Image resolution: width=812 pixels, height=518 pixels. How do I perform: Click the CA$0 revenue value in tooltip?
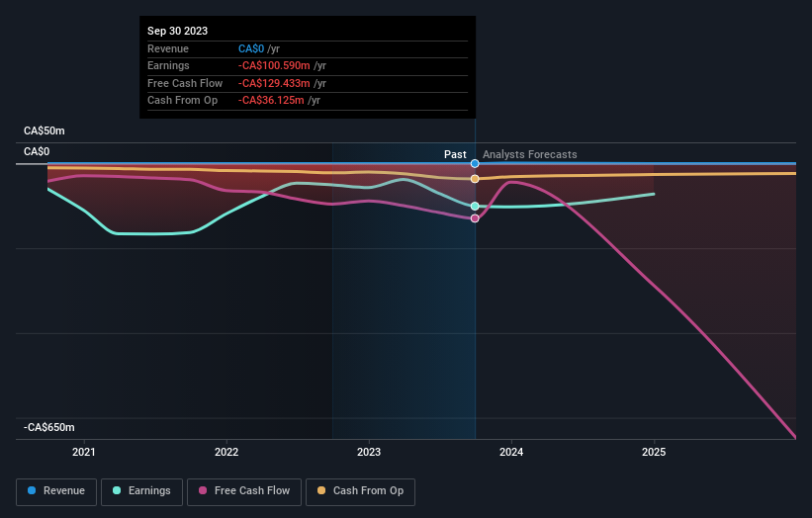tap(251, 48)
